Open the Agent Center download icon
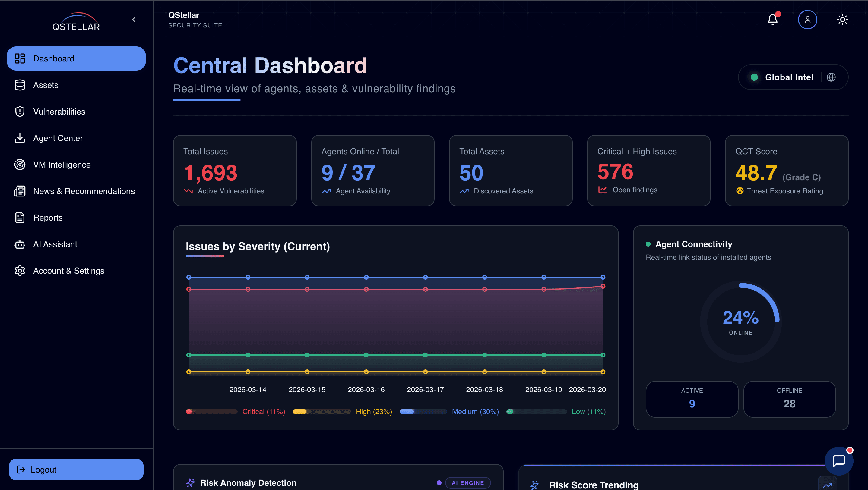 [x=20, y=138]
